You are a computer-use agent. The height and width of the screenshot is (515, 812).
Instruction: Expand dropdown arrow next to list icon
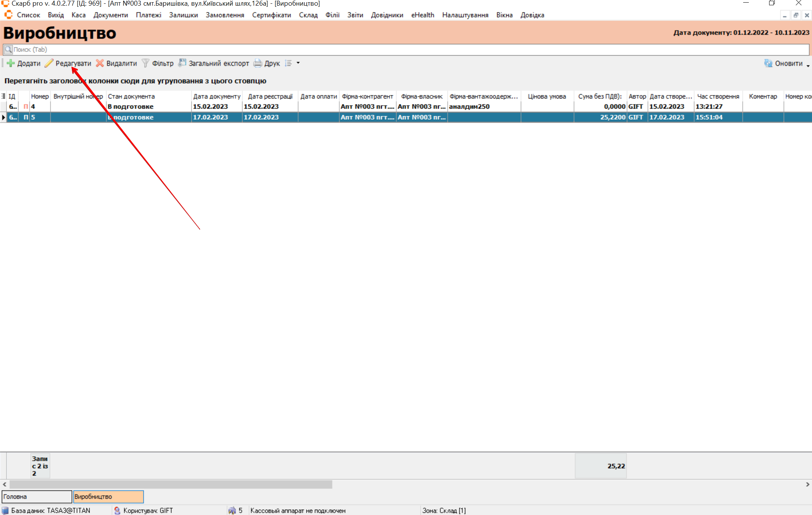298,63
